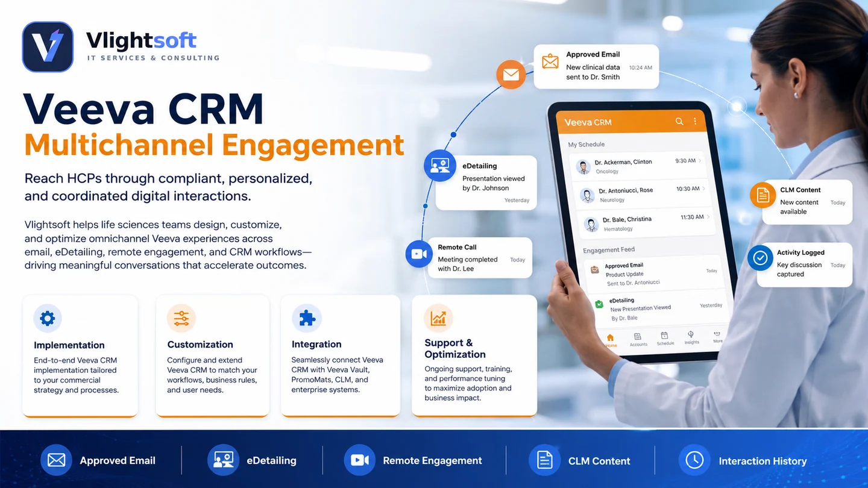Select the Implementation service card
Screen dimensions: 868x488
point(80,355)
